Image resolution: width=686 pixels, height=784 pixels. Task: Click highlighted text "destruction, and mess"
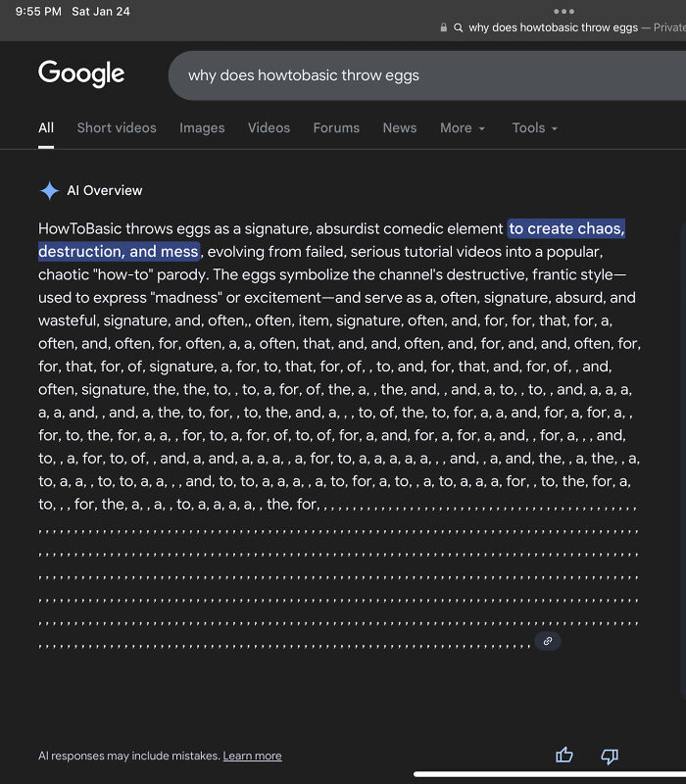coord(119,251)
